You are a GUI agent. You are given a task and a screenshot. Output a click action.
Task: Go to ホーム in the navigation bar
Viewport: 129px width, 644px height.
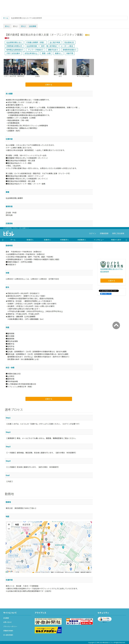13,240
